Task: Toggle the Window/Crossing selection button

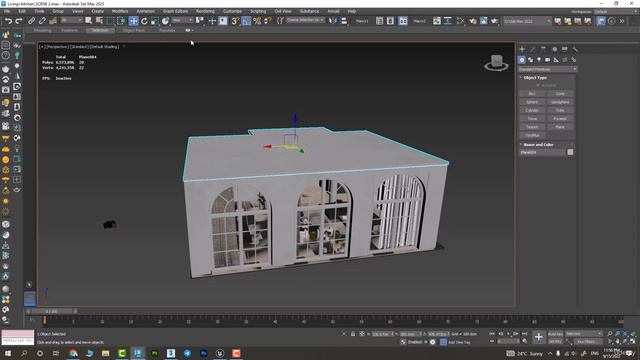Action: (121, 21)
